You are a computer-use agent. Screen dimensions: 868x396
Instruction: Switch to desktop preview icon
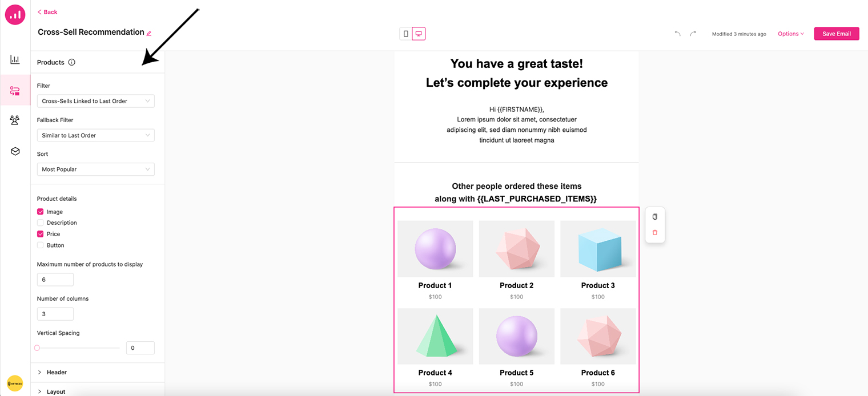tap(419, 34)
